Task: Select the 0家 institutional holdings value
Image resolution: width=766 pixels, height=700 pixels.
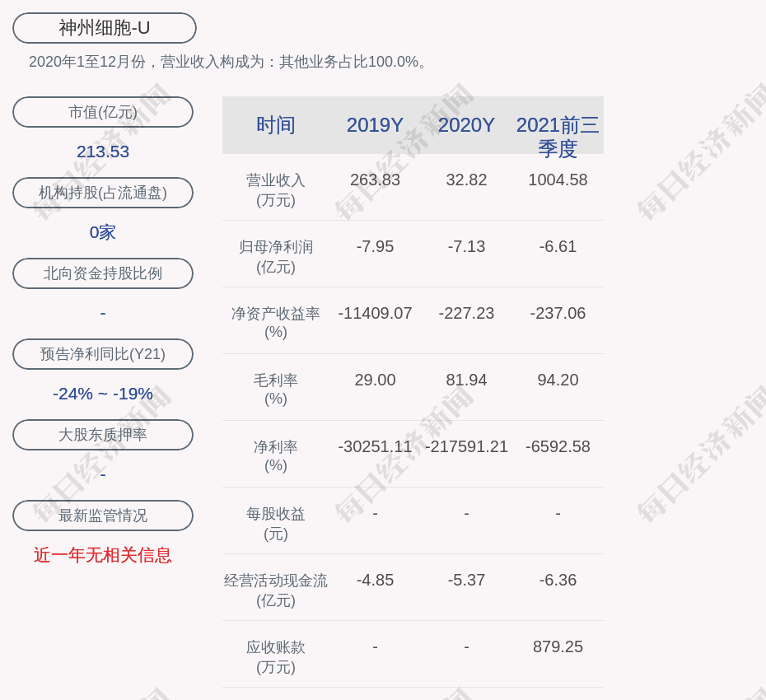Action: [103, 232]
